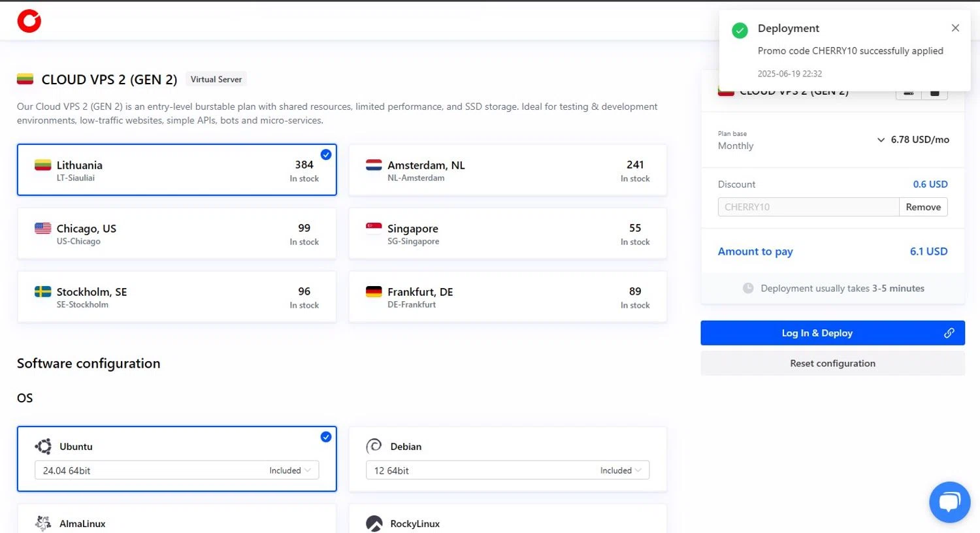
Task: Click the 0.6 USD discount value
Action: coord(930,184)
